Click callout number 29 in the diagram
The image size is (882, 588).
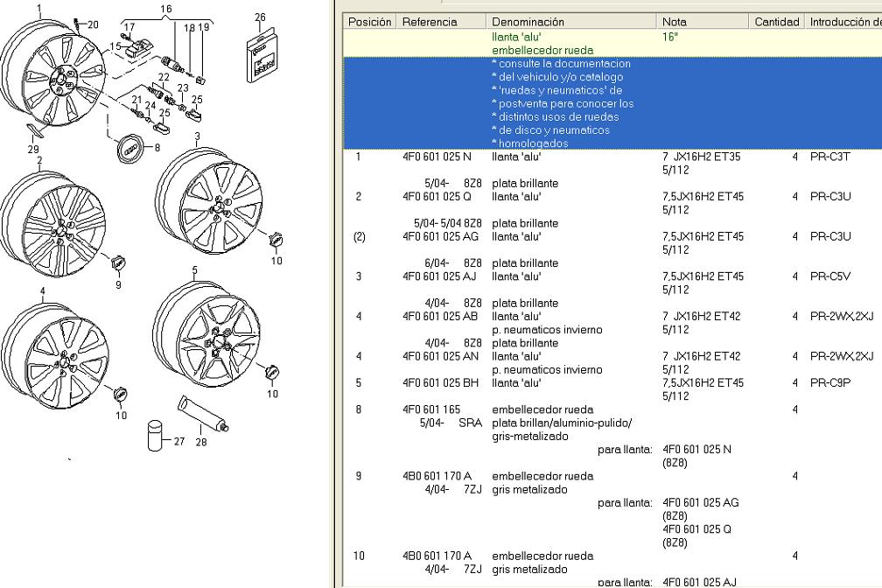[x=33, y=149]
